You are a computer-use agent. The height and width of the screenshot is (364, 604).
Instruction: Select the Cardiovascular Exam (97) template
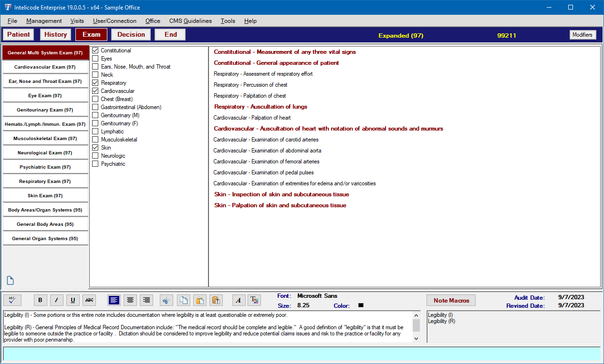tap(45, 67)
